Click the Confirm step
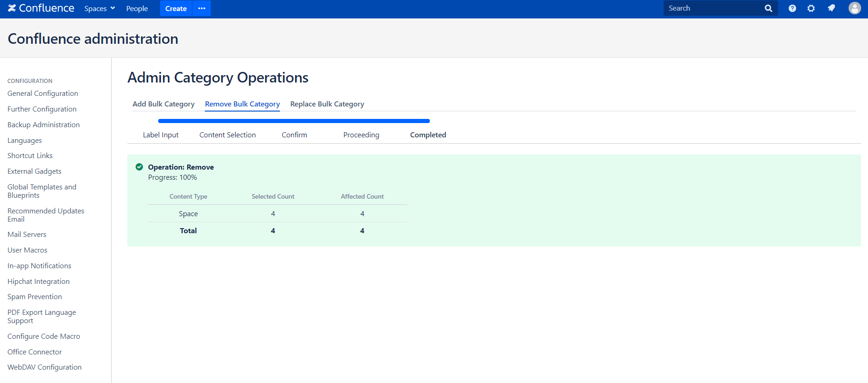868x383 pixels. [x=294, y=135]
